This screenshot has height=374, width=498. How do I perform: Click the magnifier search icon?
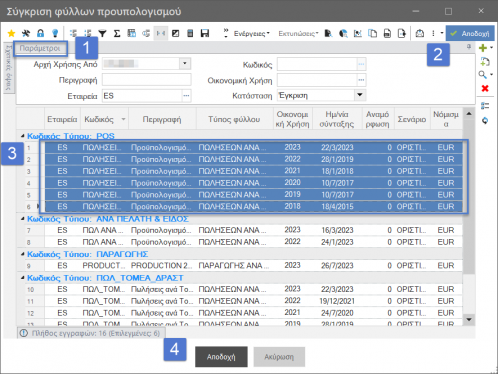point(482,75)
